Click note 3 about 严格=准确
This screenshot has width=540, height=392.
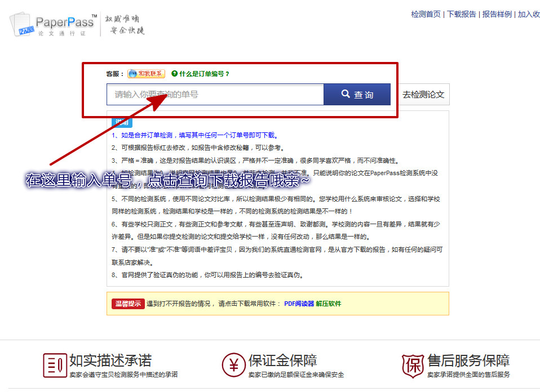click(x=255, y=161)
